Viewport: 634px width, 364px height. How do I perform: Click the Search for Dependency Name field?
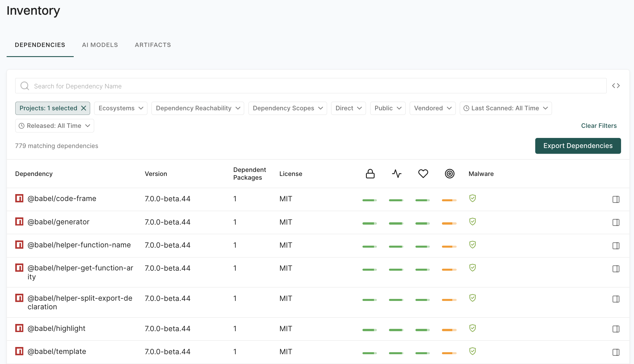[311, 86]
